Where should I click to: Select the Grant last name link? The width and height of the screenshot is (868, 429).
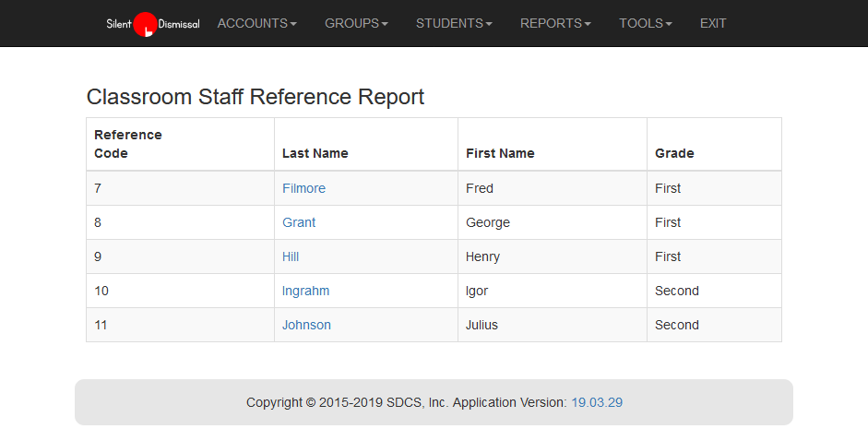coord(299,222)
